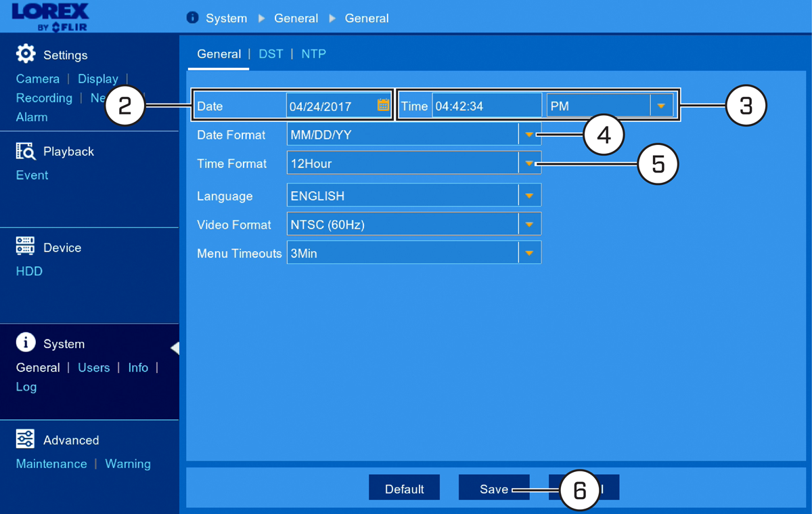Open the Info link under System

click(138, 368)
